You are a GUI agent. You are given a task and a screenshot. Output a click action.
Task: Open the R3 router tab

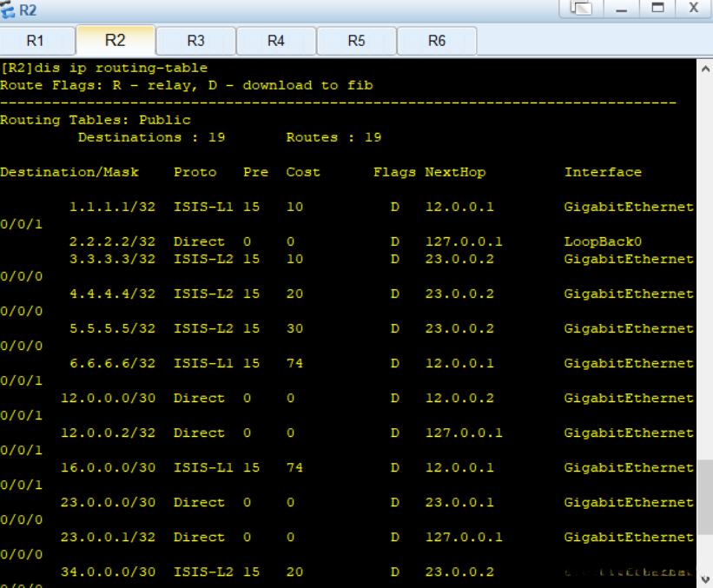click(x=196, y=41)
